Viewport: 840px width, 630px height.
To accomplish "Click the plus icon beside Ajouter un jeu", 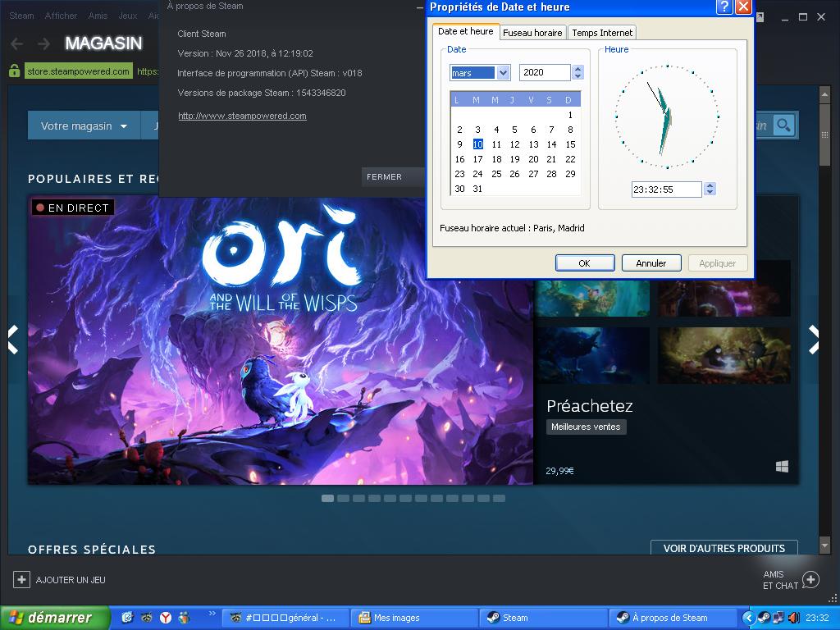I will pyautogui.click(x=21, y=580).
